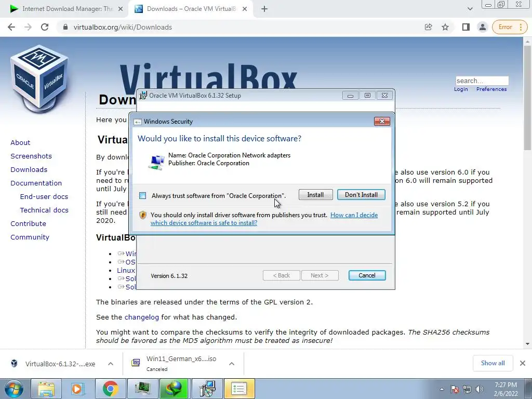Viewport: 532px width, 399px height.
Task: Expand options for VirtualBox-6.1.32 exe download
Action: click(111, 364)
